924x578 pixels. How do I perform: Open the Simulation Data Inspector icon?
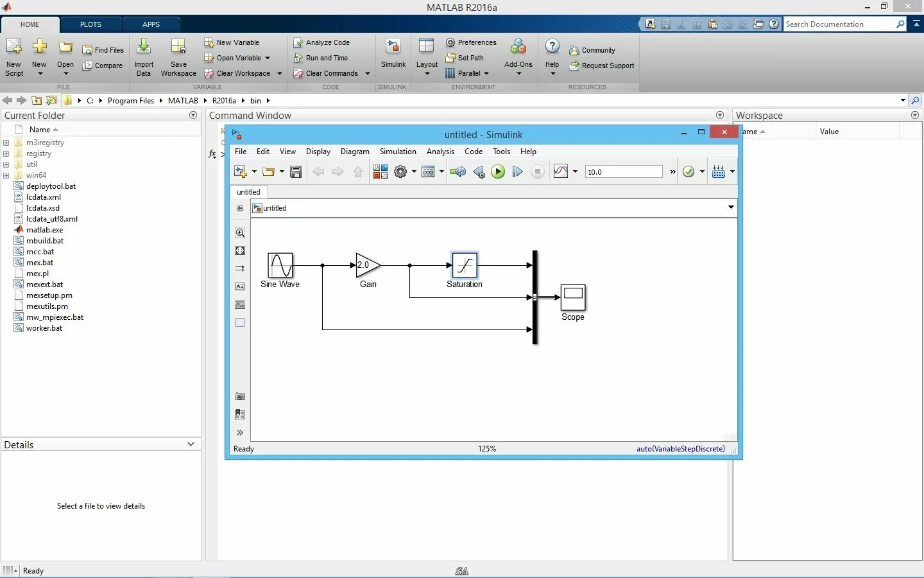coord(561,171)
